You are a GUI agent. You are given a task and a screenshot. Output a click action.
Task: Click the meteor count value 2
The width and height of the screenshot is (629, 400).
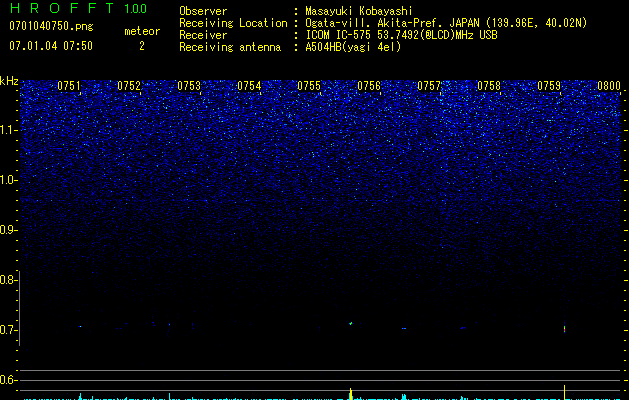pos(142,46)
